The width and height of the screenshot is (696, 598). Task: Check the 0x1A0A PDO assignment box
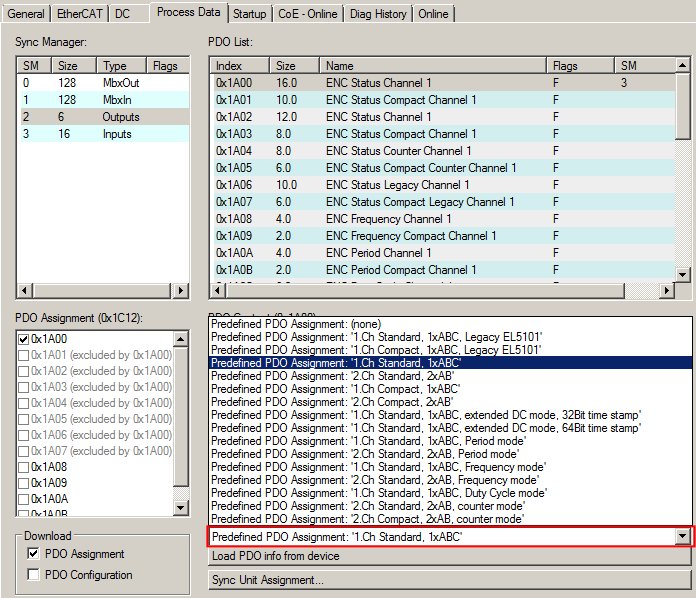tap(24, 499)
